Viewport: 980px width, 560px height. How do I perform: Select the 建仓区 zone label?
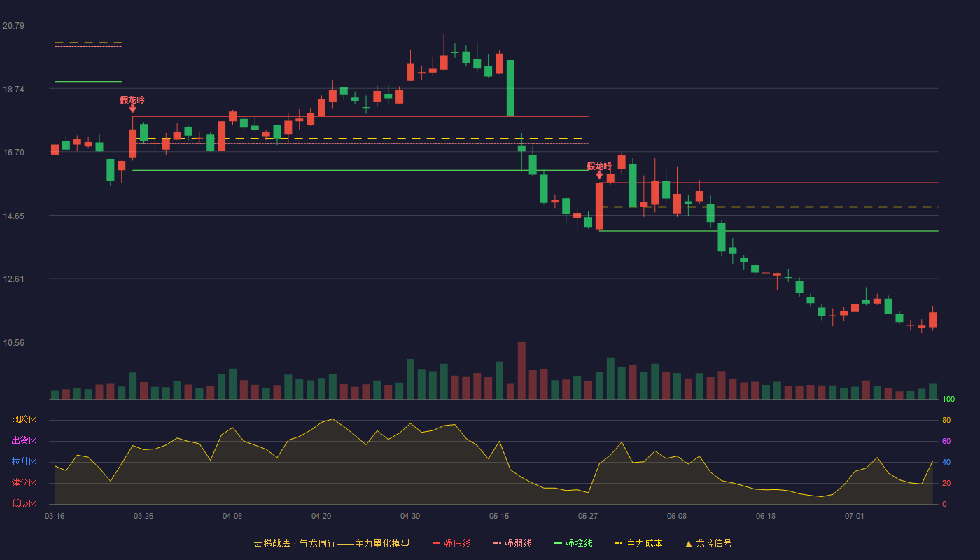pyautogui.click(x=24, y=483)
